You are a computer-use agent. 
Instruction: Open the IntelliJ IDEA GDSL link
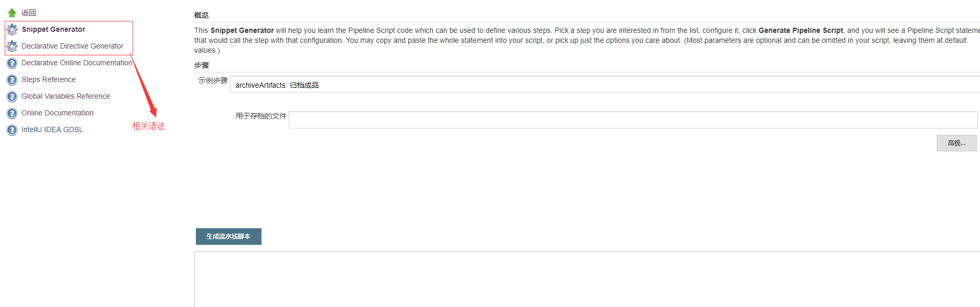coord(52,129)
